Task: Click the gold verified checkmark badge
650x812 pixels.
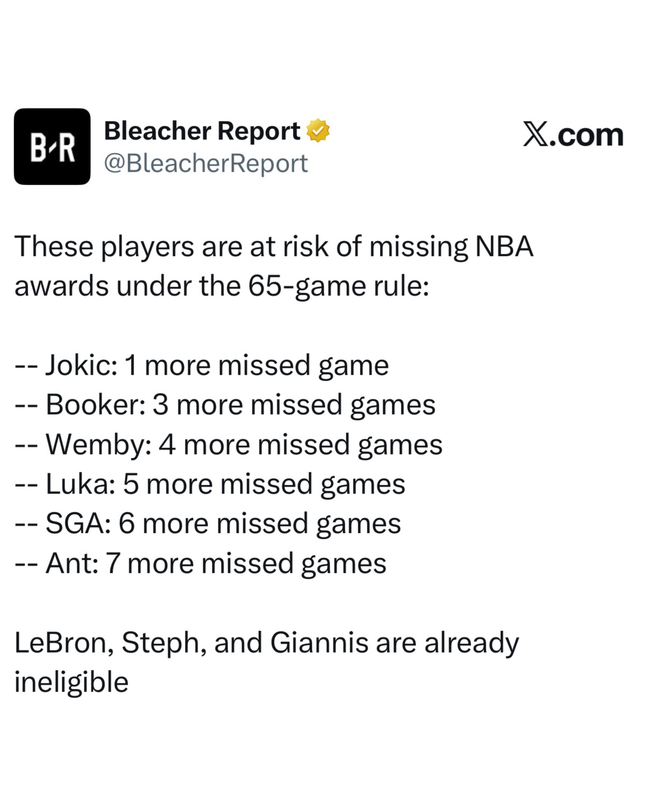Action: [318, 130]
